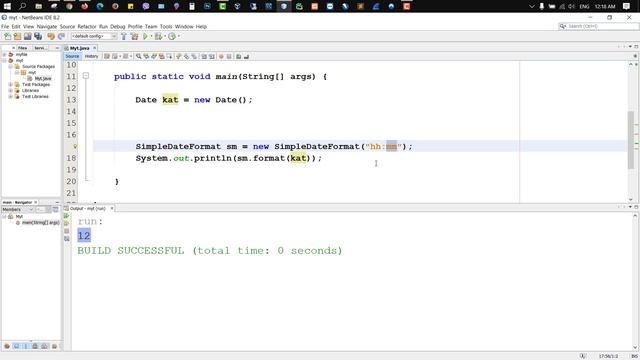Close the Output - myt (run) tab

tap(112, 209)
